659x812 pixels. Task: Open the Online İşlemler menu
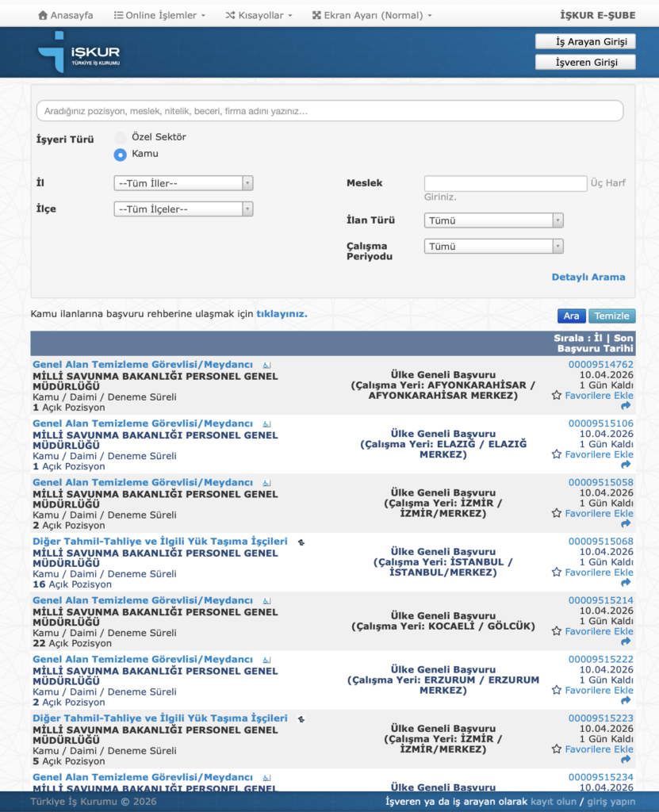click(x=160, y=15)
